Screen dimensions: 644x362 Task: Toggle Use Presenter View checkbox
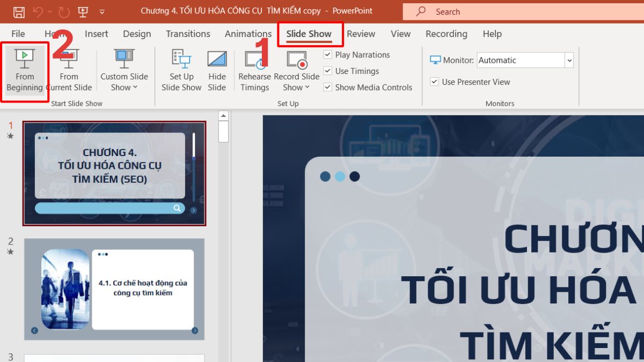(434, 82)
